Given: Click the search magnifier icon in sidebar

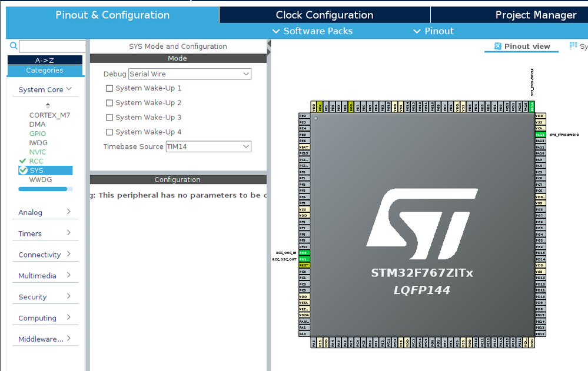Looking at the screenshot, I should click(14, 46).
